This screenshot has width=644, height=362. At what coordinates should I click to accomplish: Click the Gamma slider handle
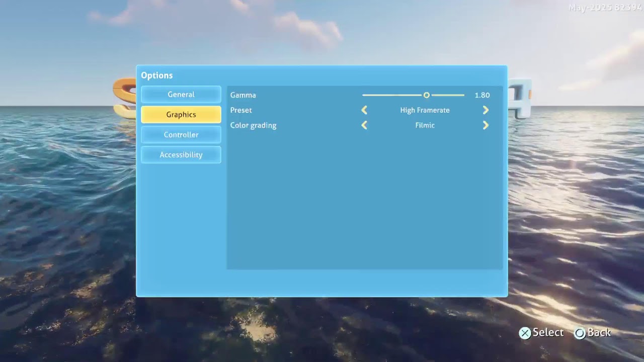click(426, 95)
